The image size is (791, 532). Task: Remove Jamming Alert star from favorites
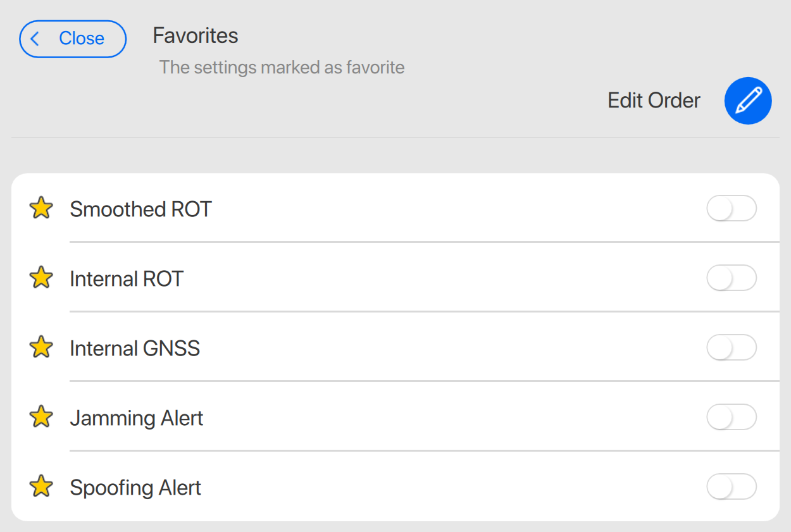click(41, 417)
